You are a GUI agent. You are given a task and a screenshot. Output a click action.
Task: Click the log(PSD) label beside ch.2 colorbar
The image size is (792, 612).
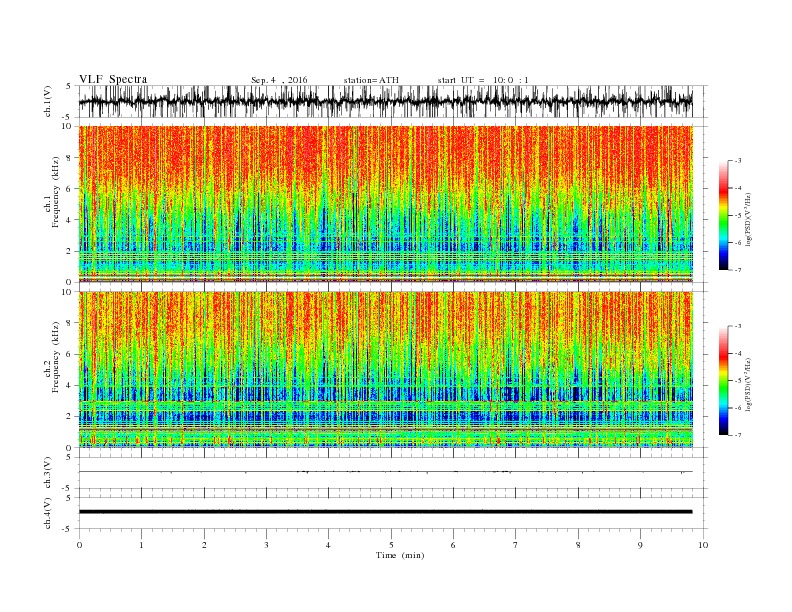pyautogui.click(x=748, y=383)
